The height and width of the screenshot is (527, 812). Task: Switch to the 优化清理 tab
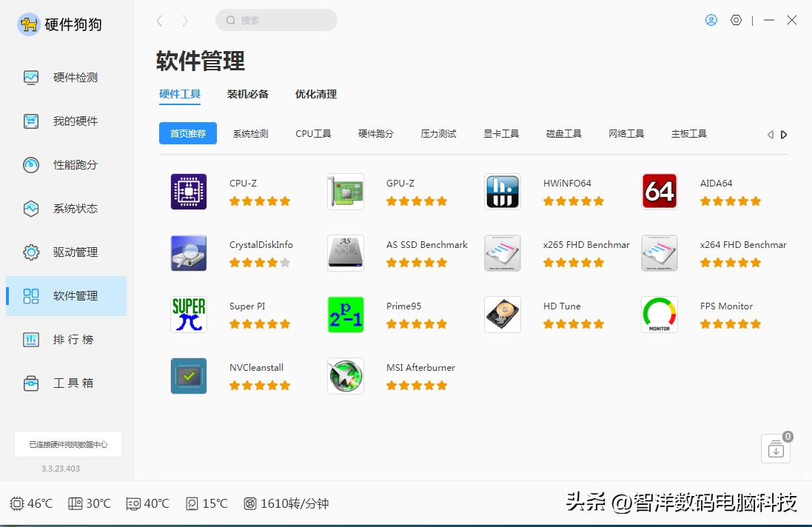pyautogui.click(x=315, y=94)
